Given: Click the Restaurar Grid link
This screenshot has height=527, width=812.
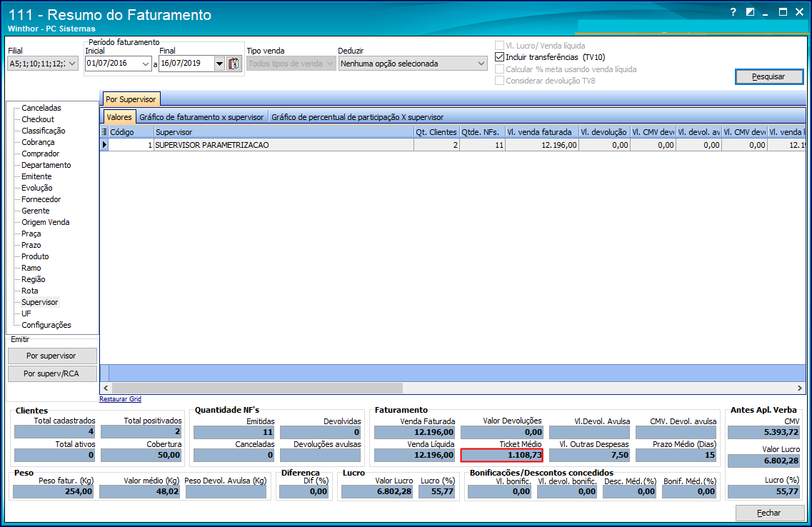Looking at the screenshot, I should click(x=120, y=399).
